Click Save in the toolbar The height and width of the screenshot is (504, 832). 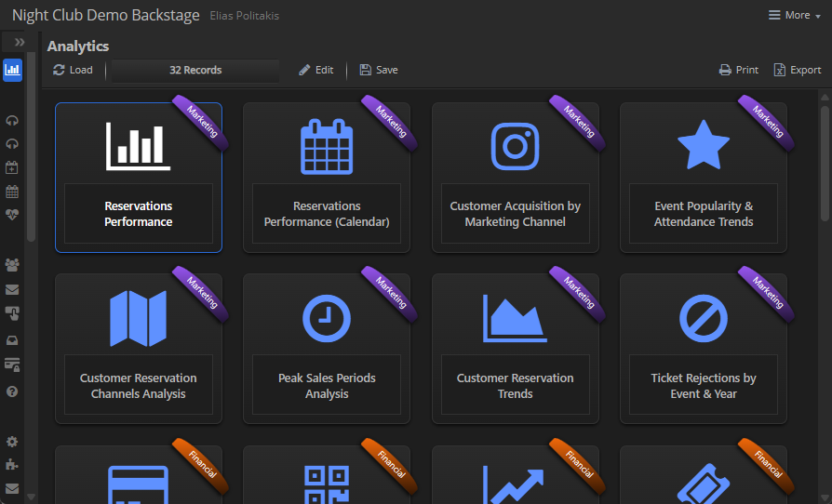(379, 70)
